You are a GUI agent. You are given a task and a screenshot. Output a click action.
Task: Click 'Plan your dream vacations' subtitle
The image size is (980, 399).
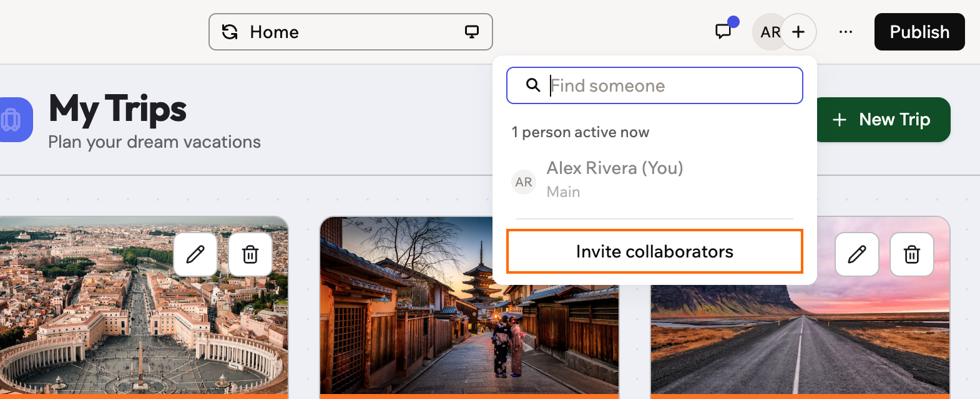coord(154,142)
